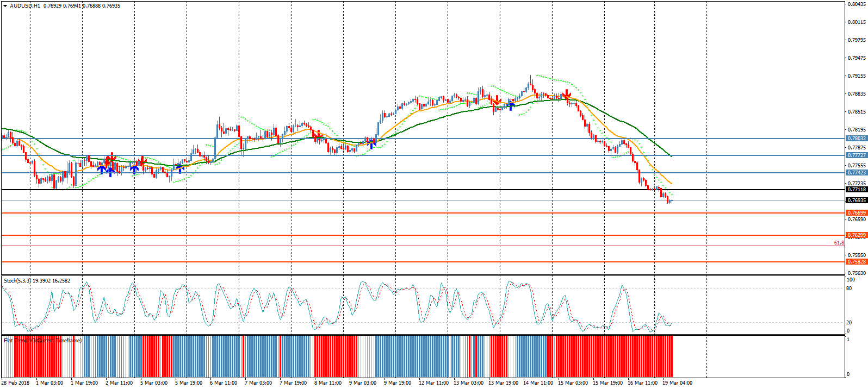This screenshot has height=389, width=868.
Task: Click the red sell arrow near 13 Mar 19:00
Action: pos(495,101)
